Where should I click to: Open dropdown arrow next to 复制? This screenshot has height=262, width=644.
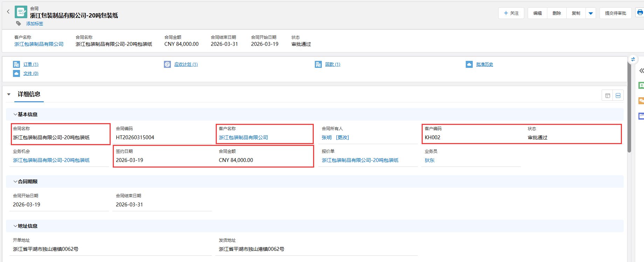pyautogui.click(x=591, y=13)
